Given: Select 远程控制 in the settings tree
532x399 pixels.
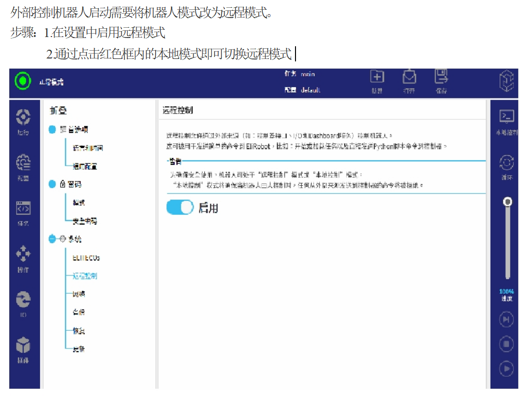Looking at the screenshot, I should [85, 276].
